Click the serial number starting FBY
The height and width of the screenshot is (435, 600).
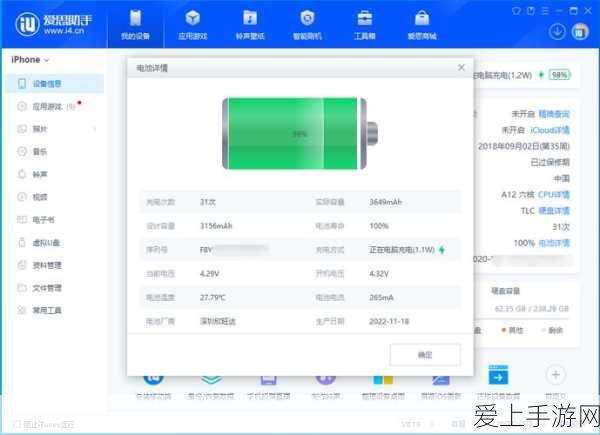[234, 250]
